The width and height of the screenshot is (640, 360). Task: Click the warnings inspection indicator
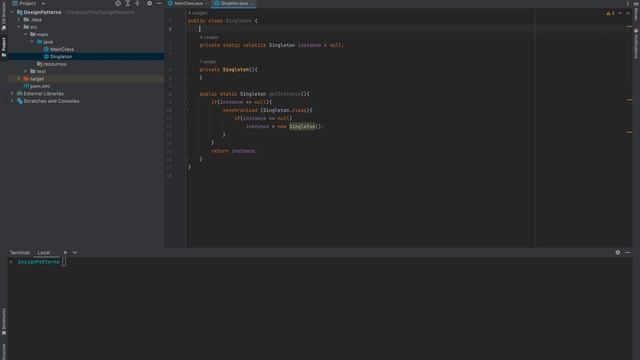tap(611, 13)
